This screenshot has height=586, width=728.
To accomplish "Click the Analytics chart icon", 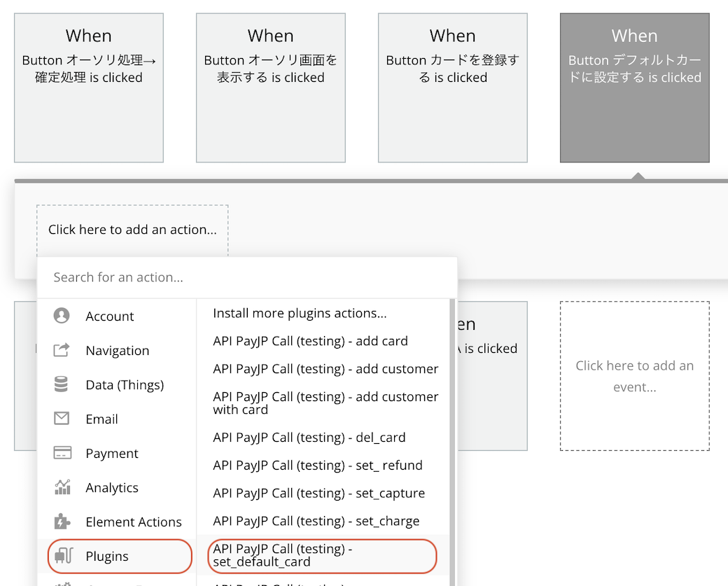I will [62, 487].
